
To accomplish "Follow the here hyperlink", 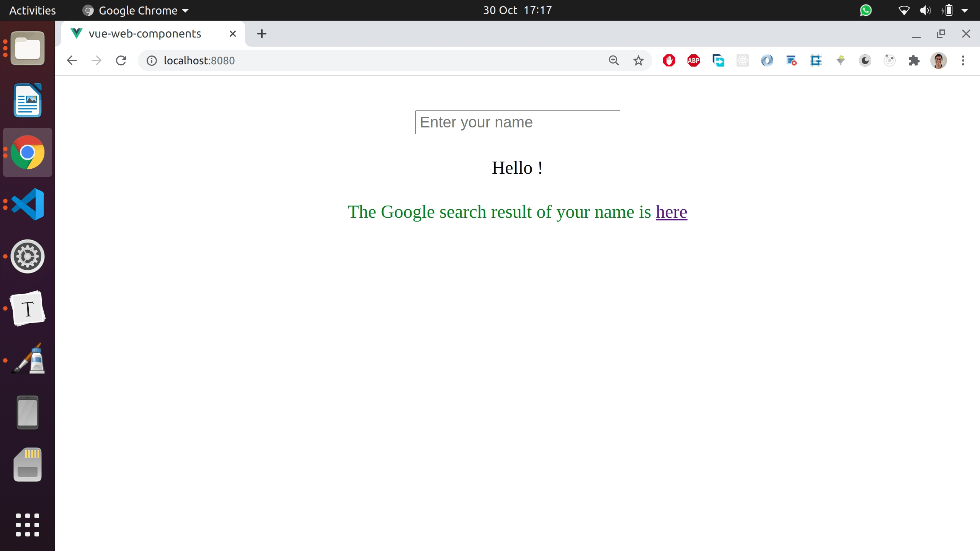I will (671, 212).
